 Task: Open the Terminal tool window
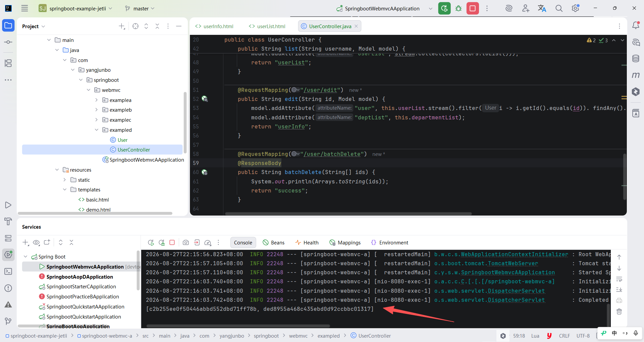pos(8,272)
